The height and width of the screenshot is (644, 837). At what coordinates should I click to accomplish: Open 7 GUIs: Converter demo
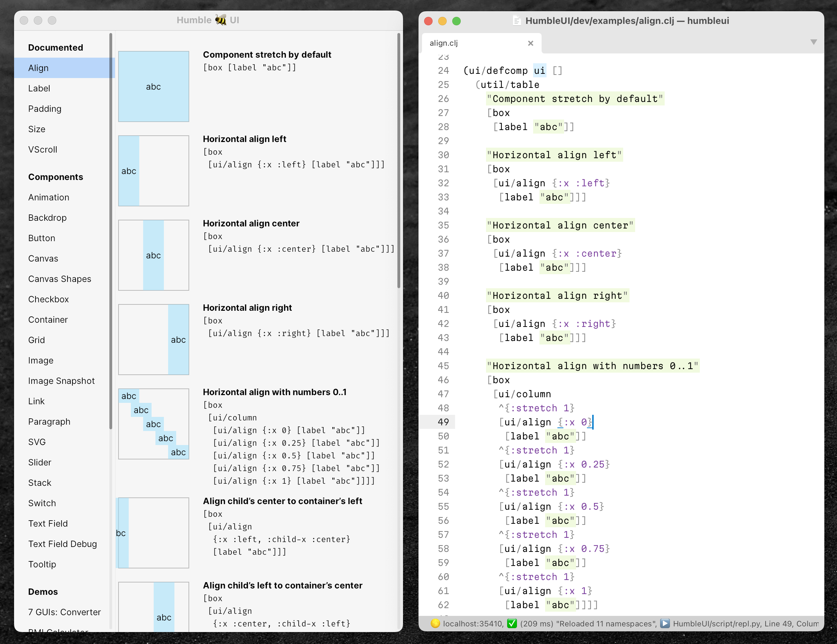[x=64, y=612]
